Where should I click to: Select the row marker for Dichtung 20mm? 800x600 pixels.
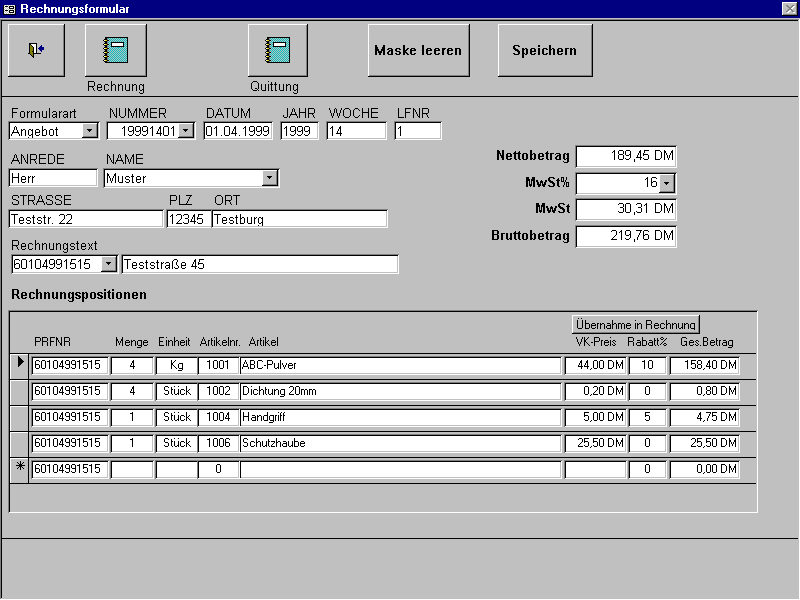click(x=20, y=391)
